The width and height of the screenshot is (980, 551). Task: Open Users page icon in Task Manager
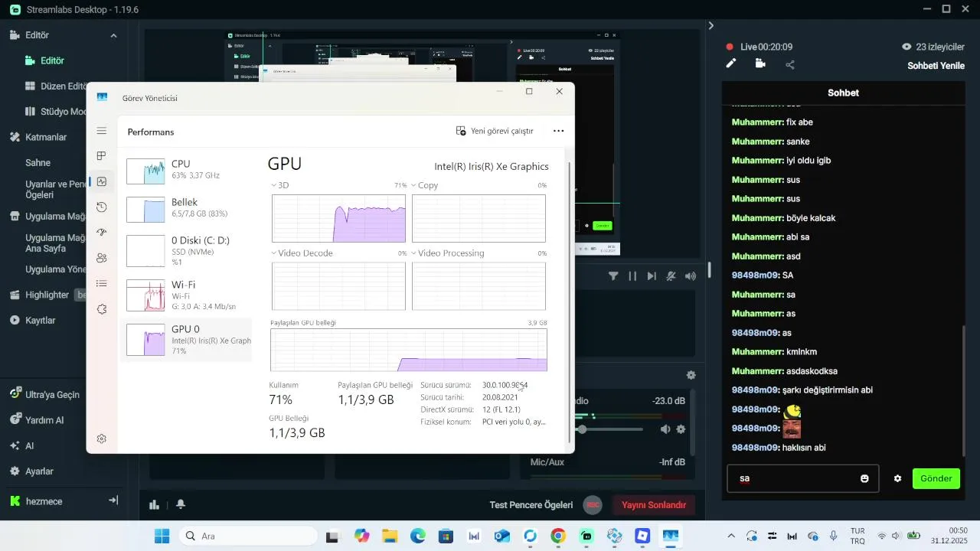click(101, 258)
